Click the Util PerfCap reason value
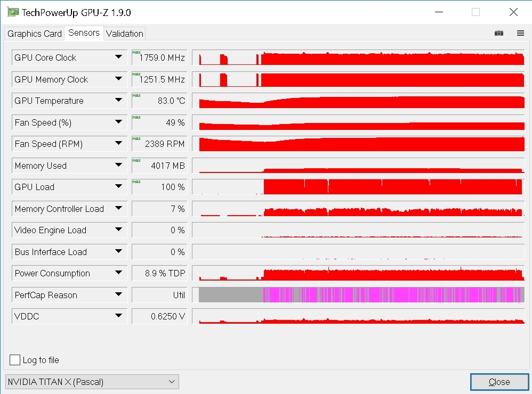The height and width of the screenshot is (394, 532). click(x=159, y=295)
